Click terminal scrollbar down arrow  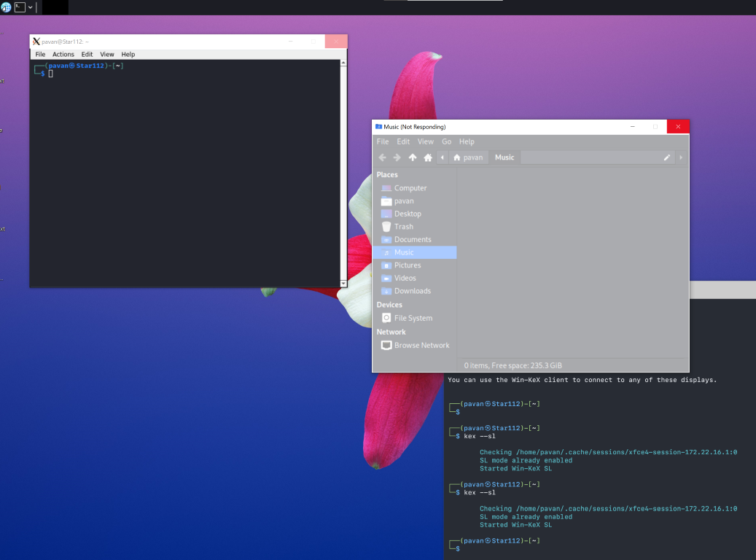(x=343, y=283)
